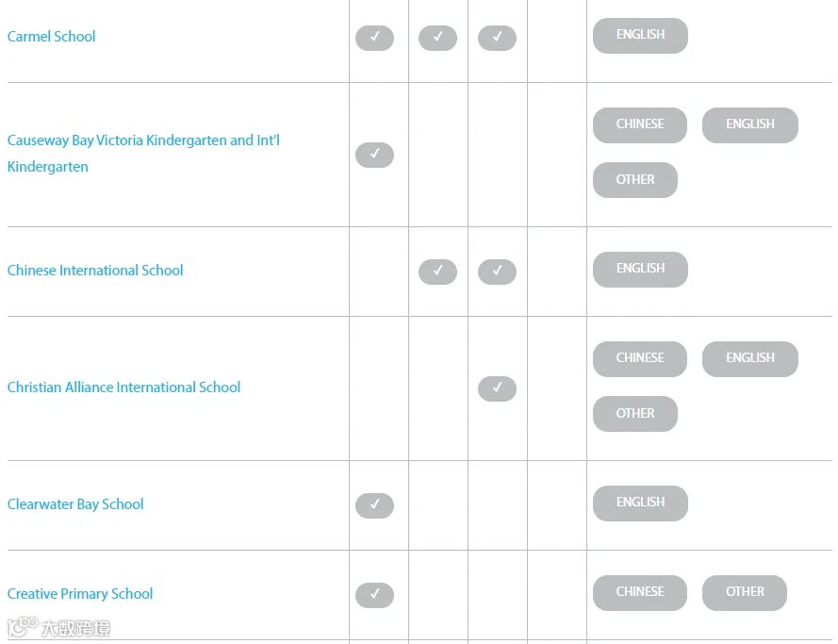Viewport: 838px width, 644px height.
Task: Click Chinese International School's second column checkmark
Action: pyautogui.click(x=437, y=272)
